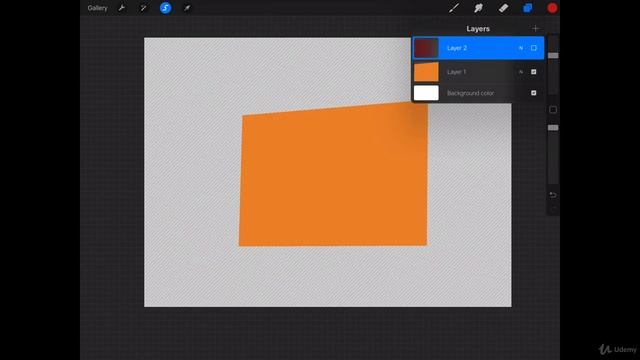Open Layer 2 blend mode N
The height and width of the screenshot is (360, 640).
521,48
